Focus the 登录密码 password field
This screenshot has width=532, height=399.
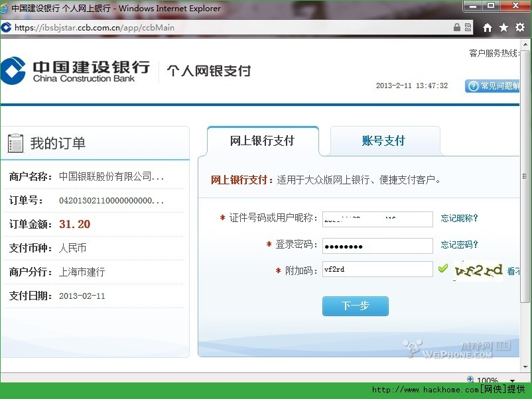(377, 246)
